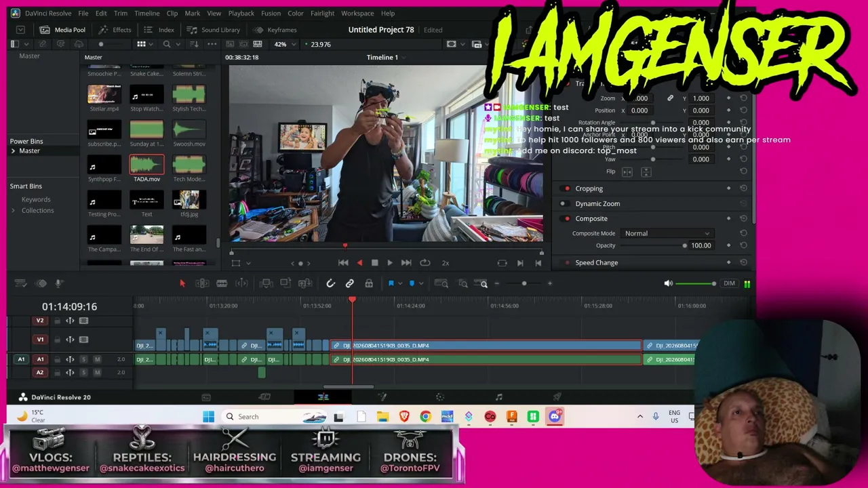Toggle Position Lock padlock icon
The image size is (868, 488).
click(x=368, y=283)
